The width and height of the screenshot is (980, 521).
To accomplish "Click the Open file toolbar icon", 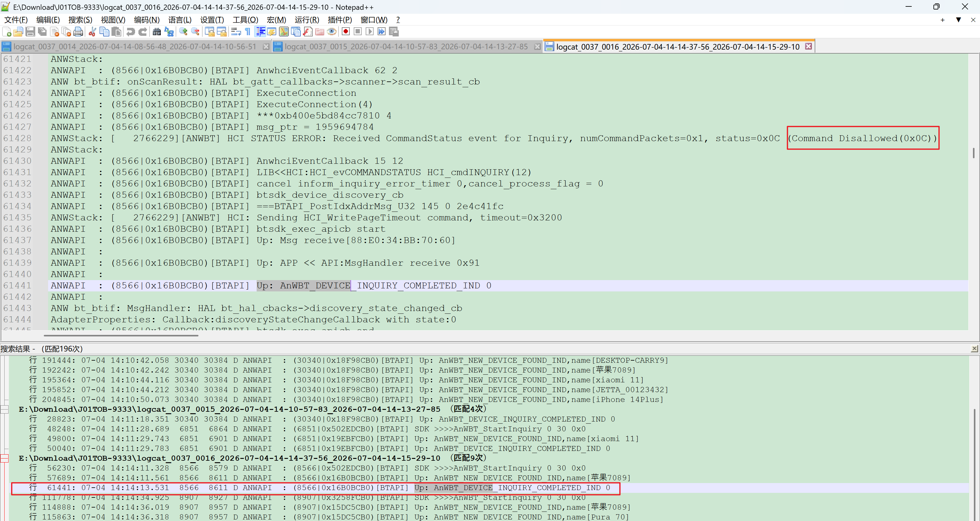I will tap(18, 32).
